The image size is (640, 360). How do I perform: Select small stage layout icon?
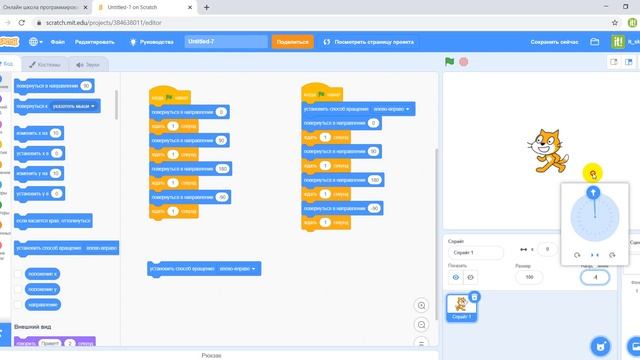[x=613, y=62]
